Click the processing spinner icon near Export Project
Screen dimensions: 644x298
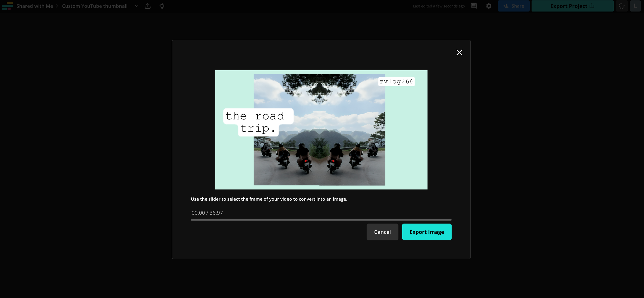621,6
